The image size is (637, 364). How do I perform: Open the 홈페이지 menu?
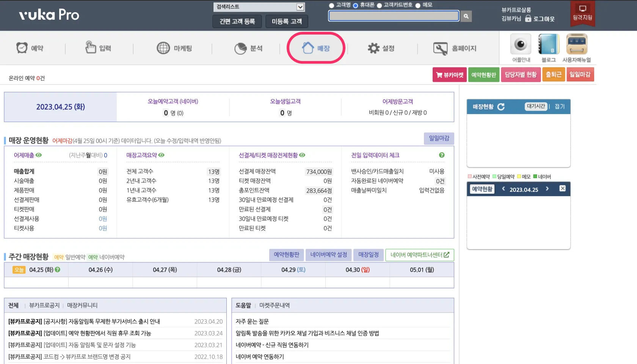(455, 48)
